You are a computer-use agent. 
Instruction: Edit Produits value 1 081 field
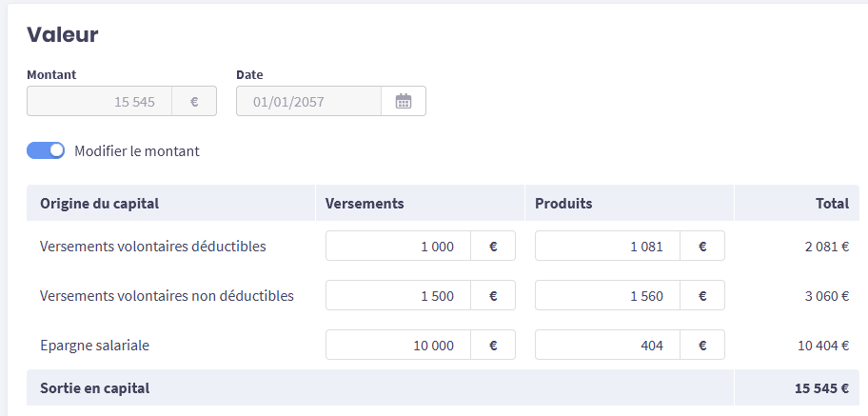[607, 246]
